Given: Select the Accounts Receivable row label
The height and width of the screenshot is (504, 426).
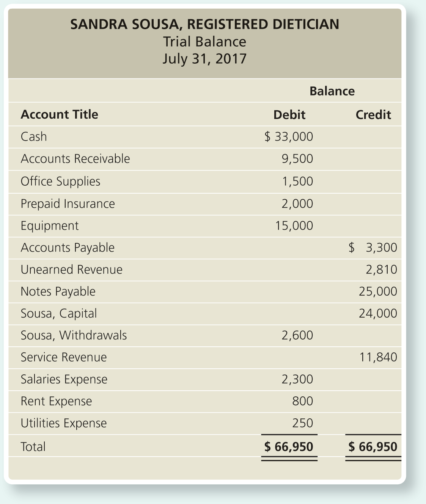Looking at the screenshot, I should [x=75, y=158].
